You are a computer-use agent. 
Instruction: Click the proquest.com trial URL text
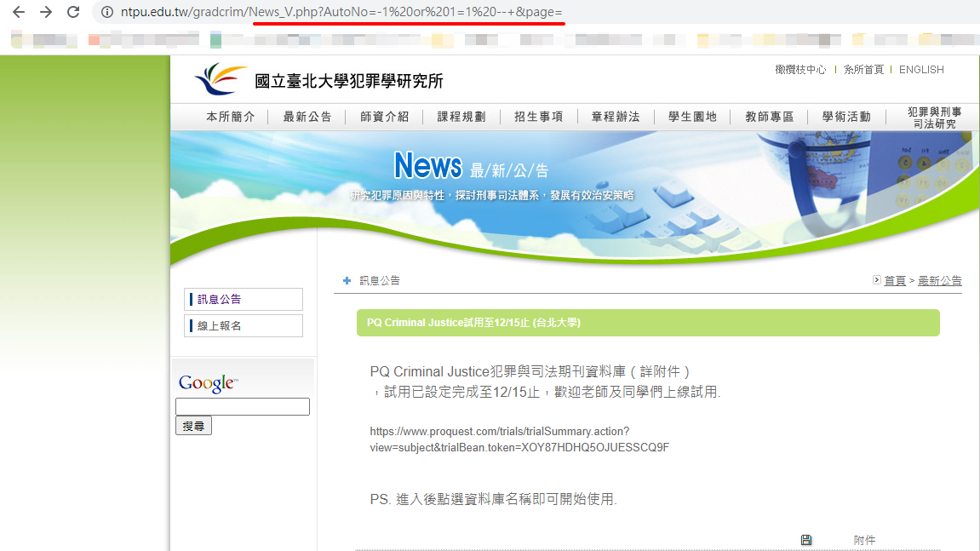(519, 439)
